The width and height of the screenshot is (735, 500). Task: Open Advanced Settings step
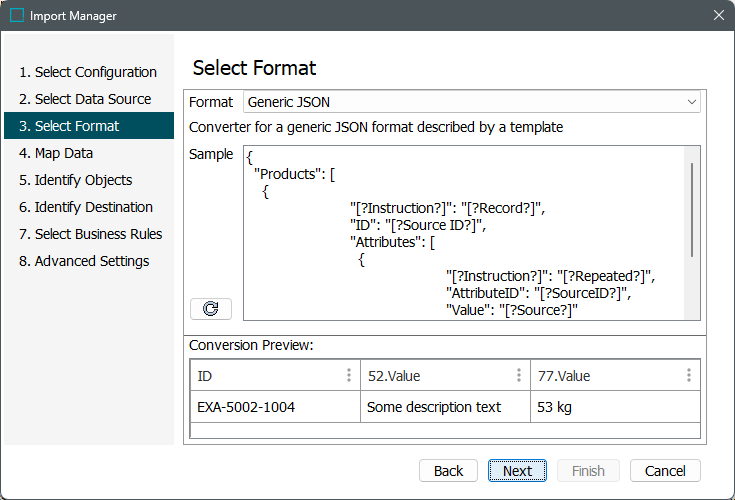tap(84, 261)
